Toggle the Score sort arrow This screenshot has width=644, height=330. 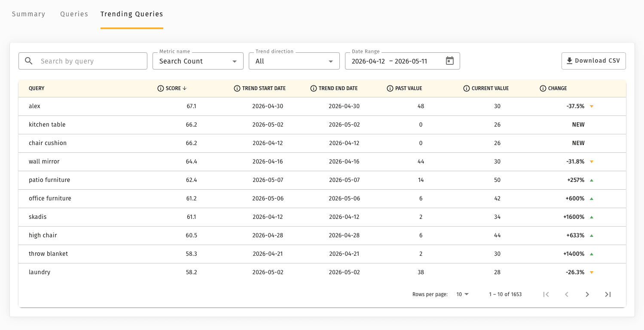tap(185, 88)
